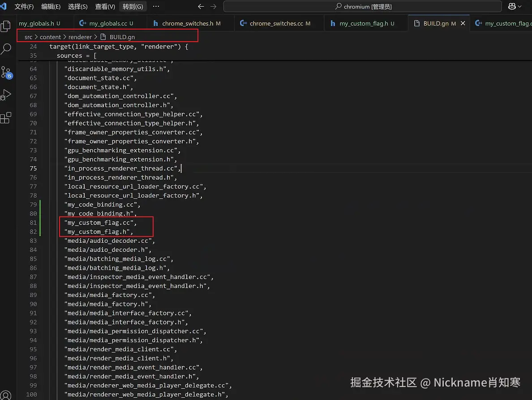Click "my_custom_flag.h" on line 82

coord(97,232)
